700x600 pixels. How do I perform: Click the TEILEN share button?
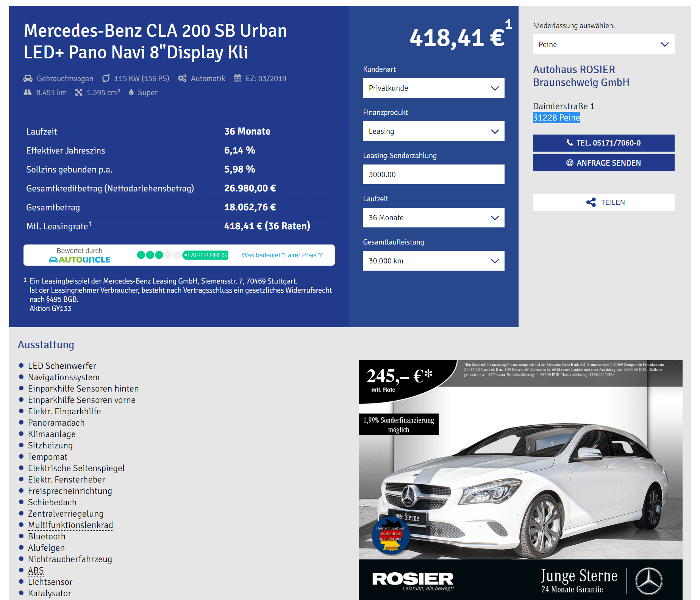click(603, 202)
